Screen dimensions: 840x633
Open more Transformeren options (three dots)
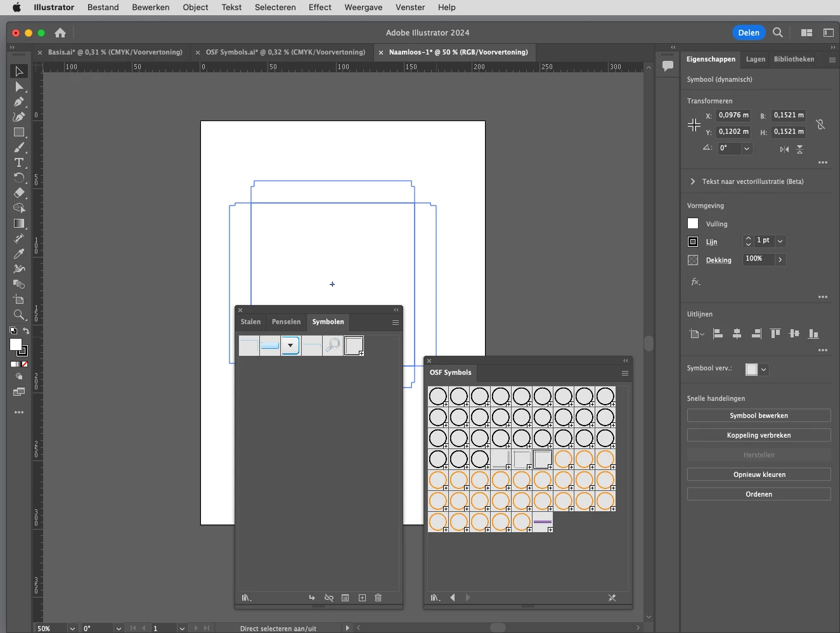tap(823, 162)
